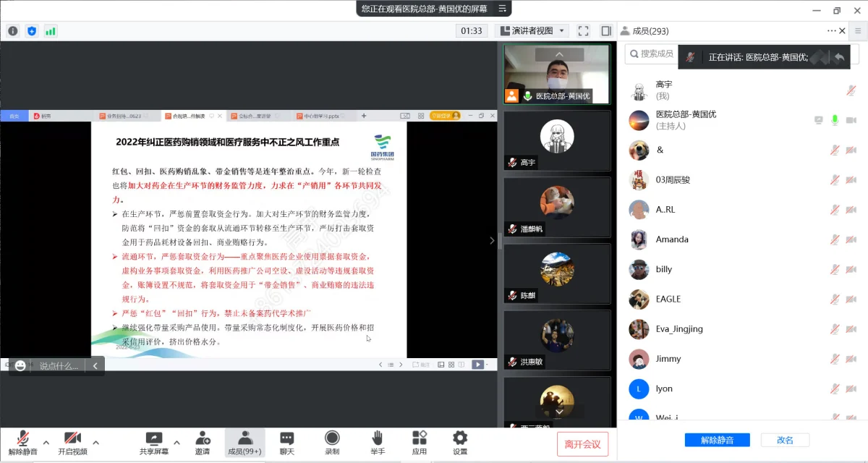The height and width of the screenshot is (463, 868).
Task: Click the camera icon beside Amanda
Action: [851, 239]
